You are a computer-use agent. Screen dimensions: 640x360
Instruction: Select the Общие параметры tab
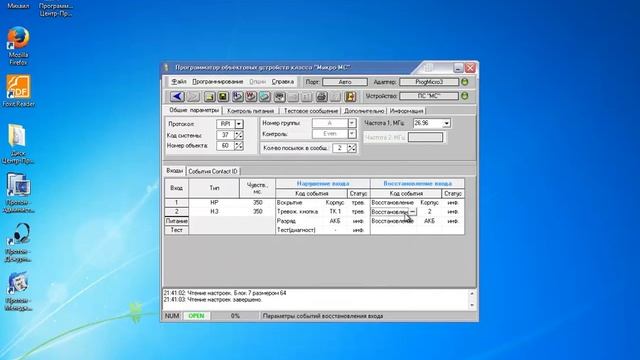pos(193,110)
